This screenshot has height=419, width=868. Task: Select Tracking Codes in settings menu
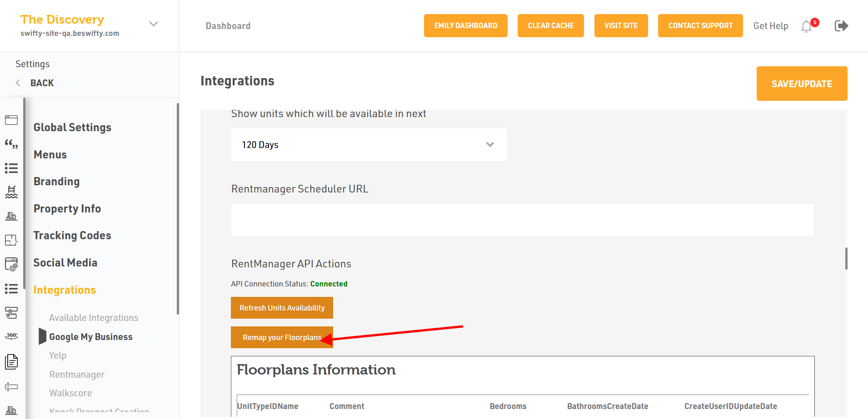click(x=72, y=236)
